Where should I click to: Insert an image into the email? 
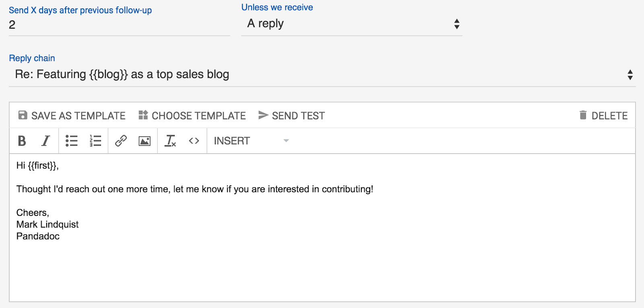[144, 141]
